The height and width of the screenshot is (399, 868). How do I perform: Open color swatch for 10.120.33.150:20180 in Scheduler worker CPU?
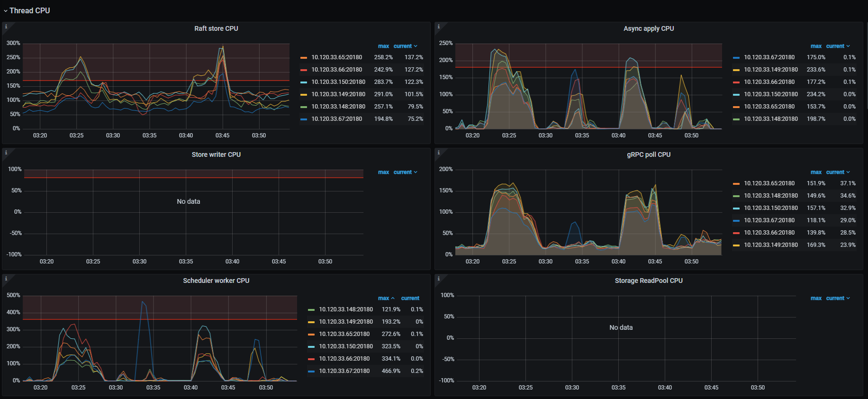click(x=311, y=347)
